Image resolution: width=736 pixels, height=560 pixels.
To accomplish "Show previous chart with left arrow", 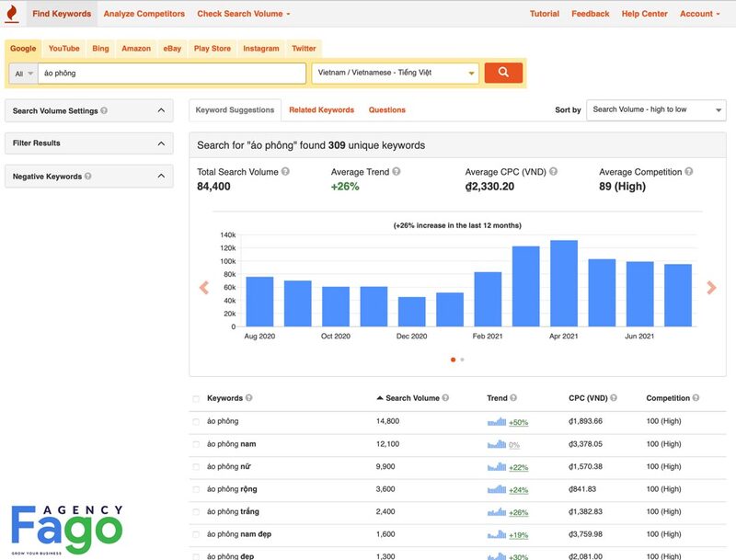I will pyautogui.click(x=204, y=288).
